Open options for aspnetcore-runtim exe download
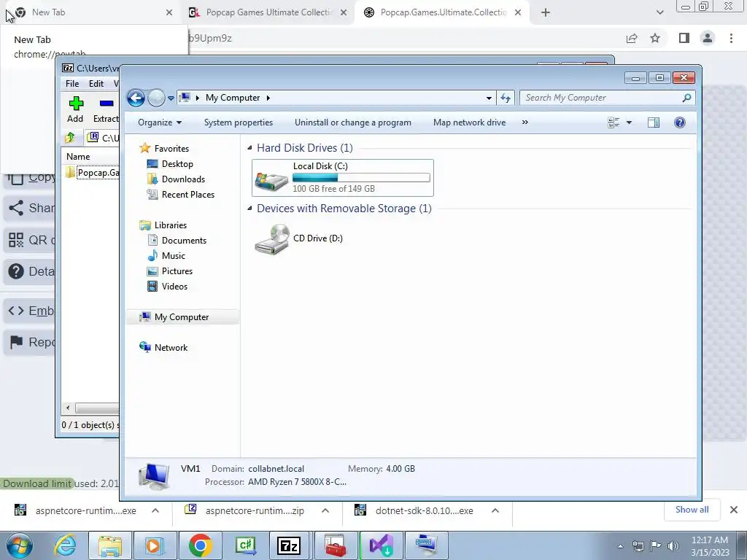This screenshot has height=560, width=747. pos(155,510)
